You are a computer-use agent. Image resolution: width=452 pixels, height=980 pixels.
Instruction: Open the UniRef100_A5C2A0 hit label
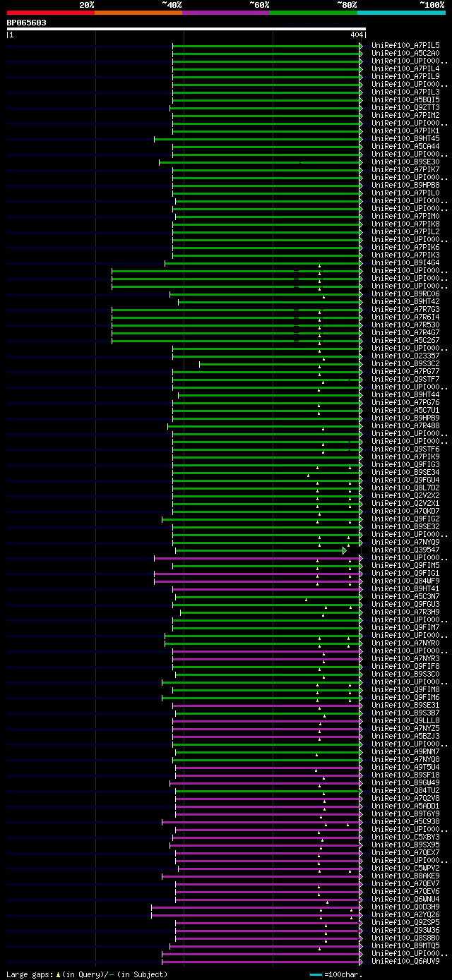(405, 53)
